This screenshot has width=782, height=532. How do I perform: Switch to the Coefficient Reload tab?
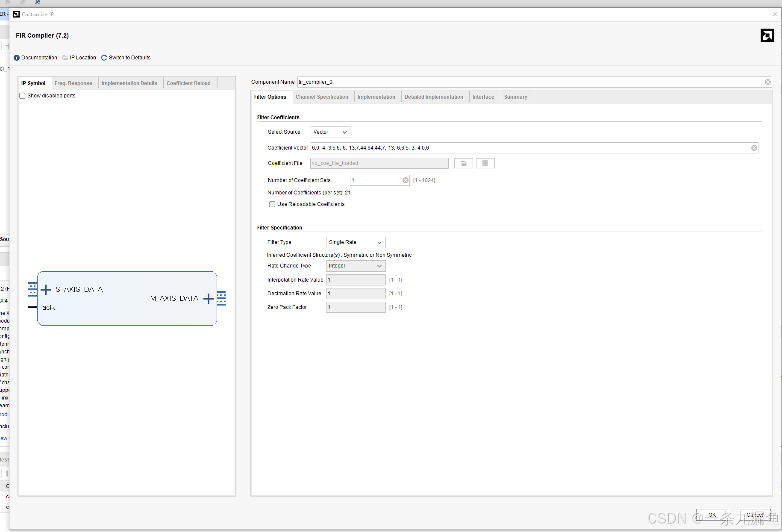coord(188,83)
